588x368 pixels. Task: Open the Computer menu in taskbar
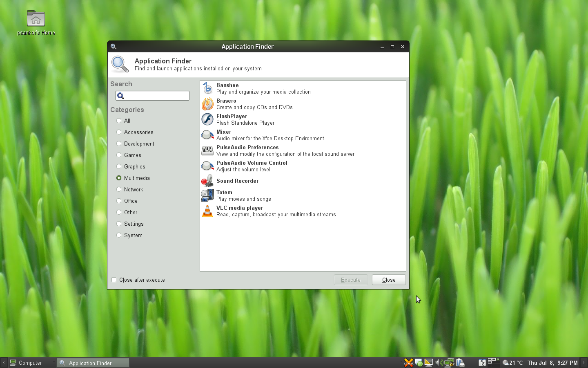pyautogui.click(x=27, y=363)
